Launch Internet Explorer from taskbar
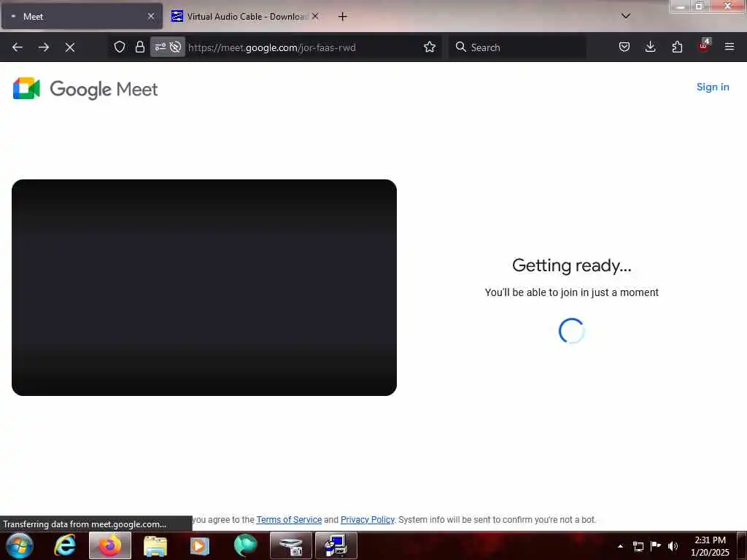Image resolution: width=747 pixels, height=560 pixels. coord(65,545)
